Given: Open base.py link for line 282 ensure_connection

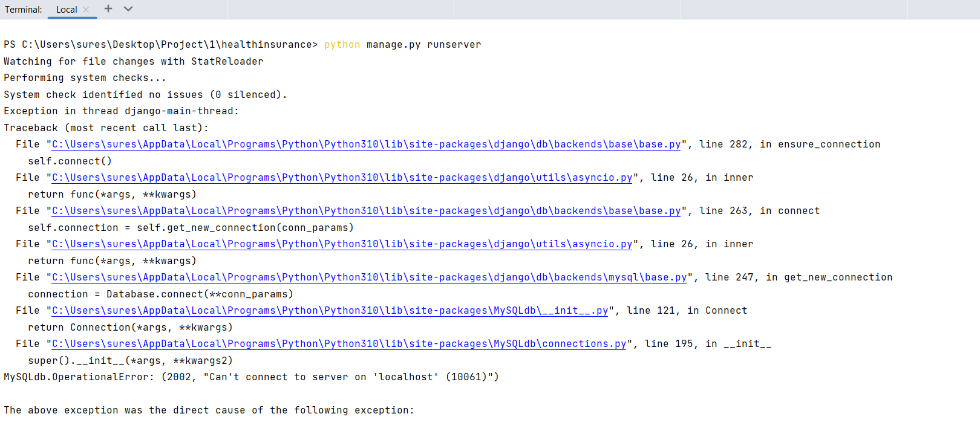Looking at the screenshot, I should pyautogui.click(x=366, y=144).
